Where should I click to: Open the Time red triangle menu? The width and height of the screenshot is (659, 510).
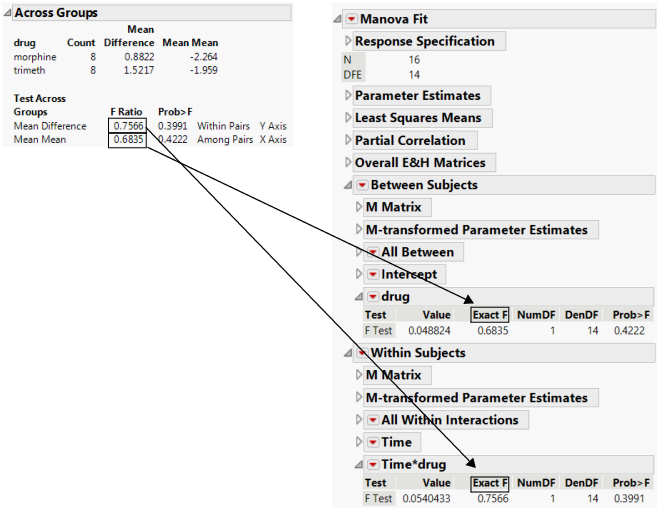[373, 442]
